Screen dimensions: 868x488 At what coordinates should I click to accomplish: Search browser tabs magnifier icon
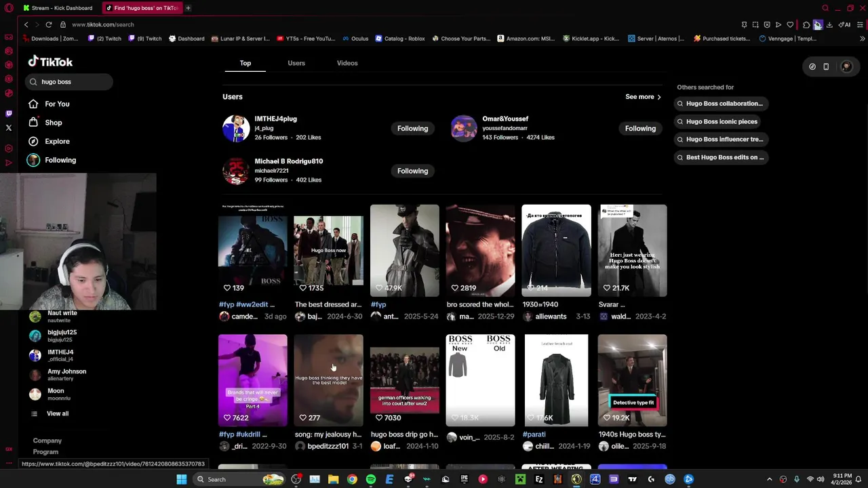(825, 8)
